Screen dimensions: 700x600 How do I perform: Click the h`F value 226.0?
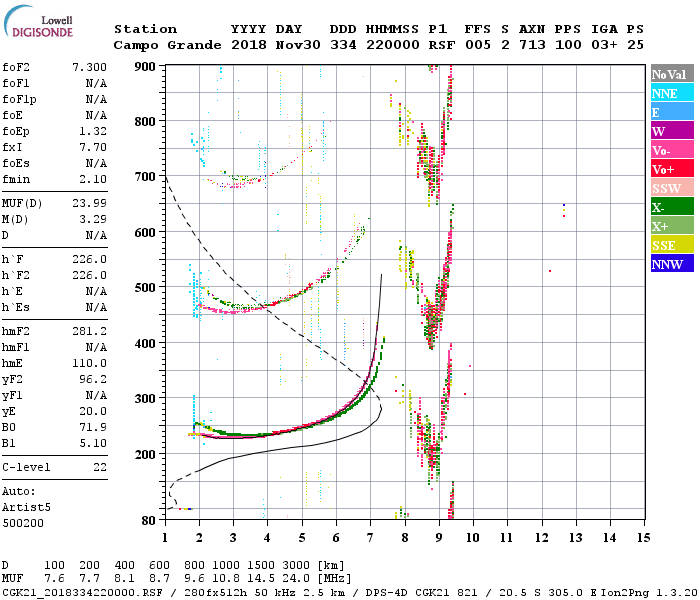tap(89, 259)
